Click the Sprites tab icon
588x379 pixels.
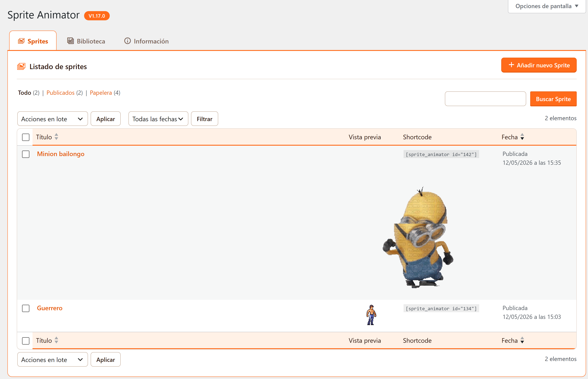21,41
